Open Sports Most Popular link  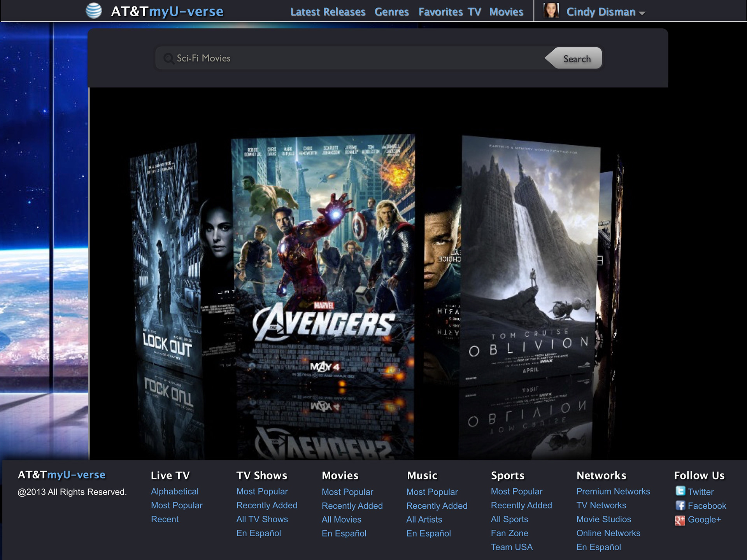click(516, 492)
